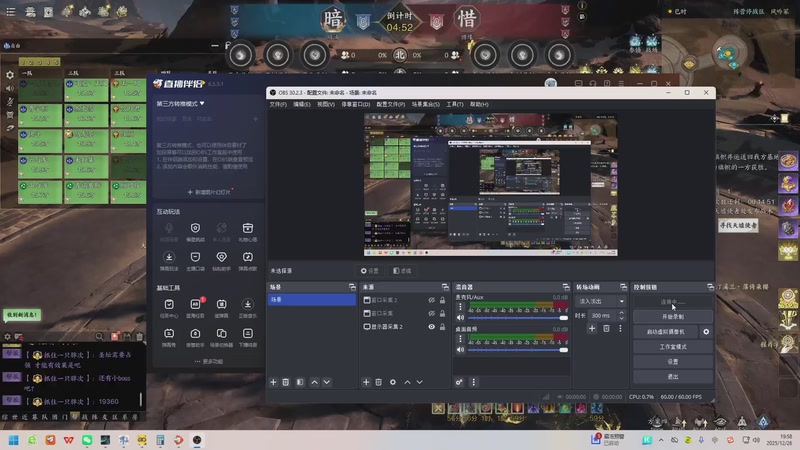Hide the 显示器采集 2 source with eye icon

432,327
